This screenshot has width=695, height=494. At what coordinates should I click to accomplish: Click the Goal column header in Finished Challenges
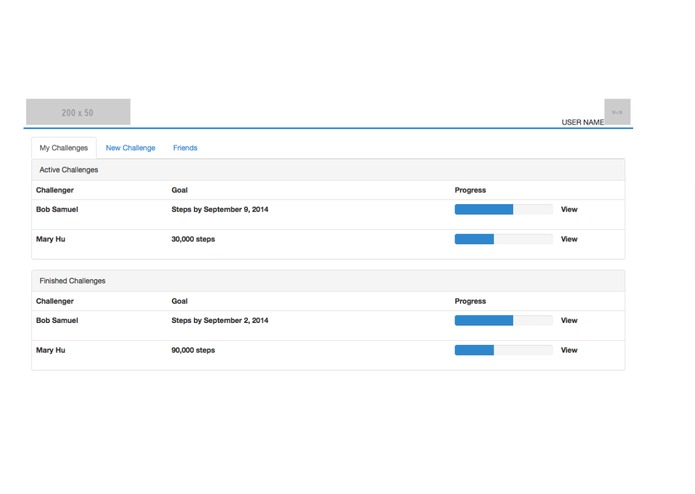[x=180, y=301]
